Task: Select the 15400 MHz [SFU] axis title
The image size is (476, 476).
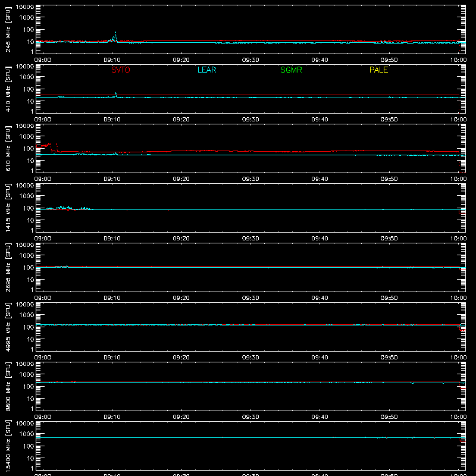Action: click(8, 446)
